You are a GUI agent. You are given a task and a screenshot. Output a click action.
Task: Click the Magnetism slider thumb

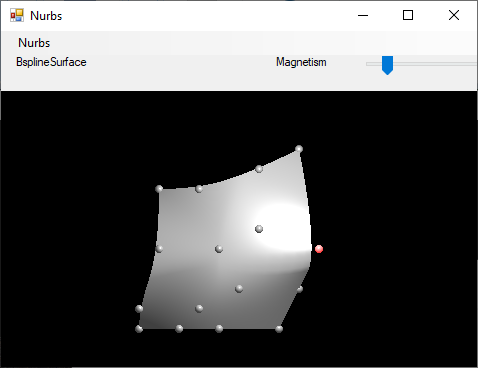tap(387, 65)
